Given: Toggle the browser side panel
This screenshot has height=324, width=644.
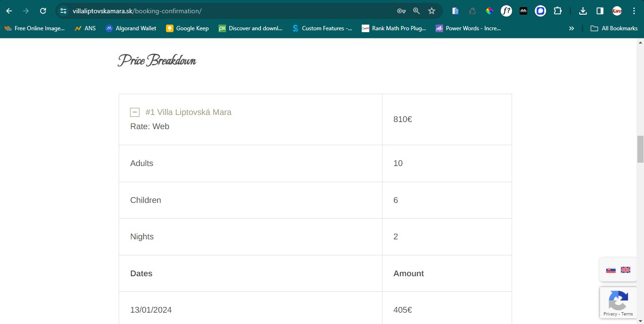Looking at the screenshot, I should (600, 11).
